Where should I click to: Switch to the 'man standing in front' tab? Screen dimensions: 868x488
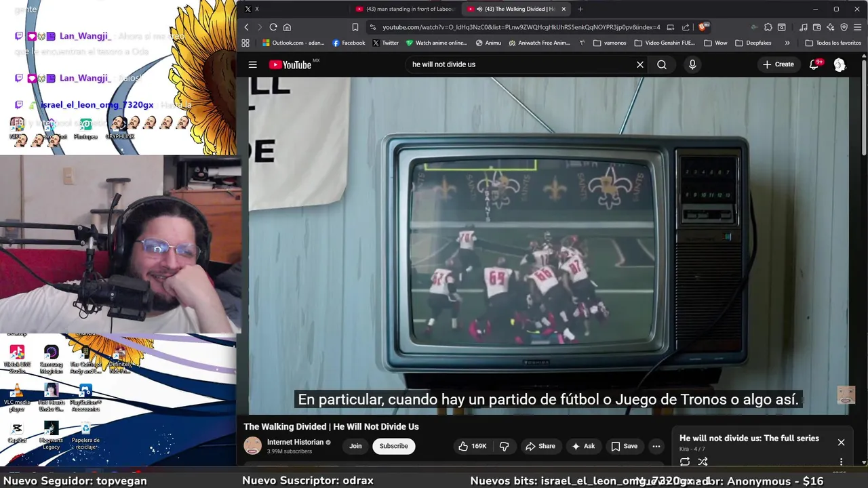click(405, 9)
